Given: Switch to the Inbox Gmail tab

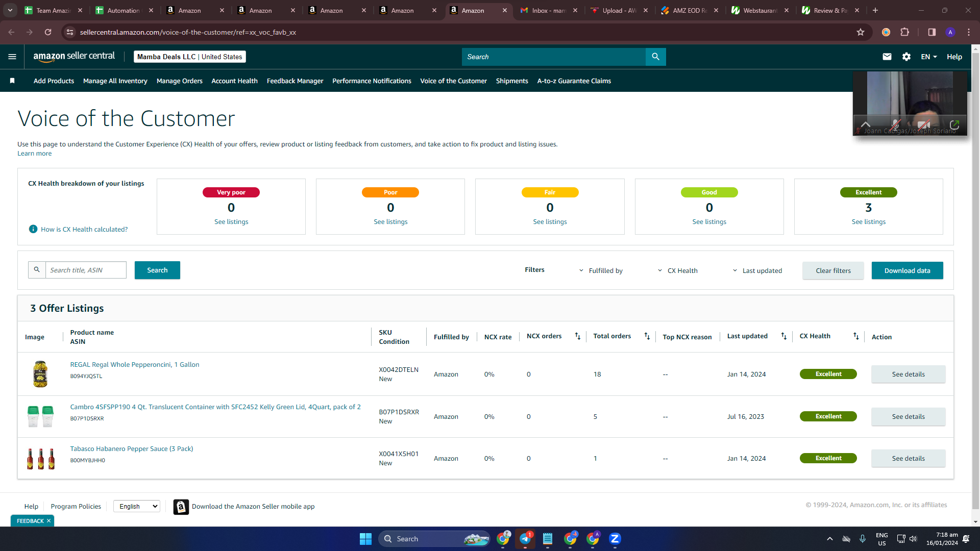Looking at the screenshot, I should click(x=548, y=10).
